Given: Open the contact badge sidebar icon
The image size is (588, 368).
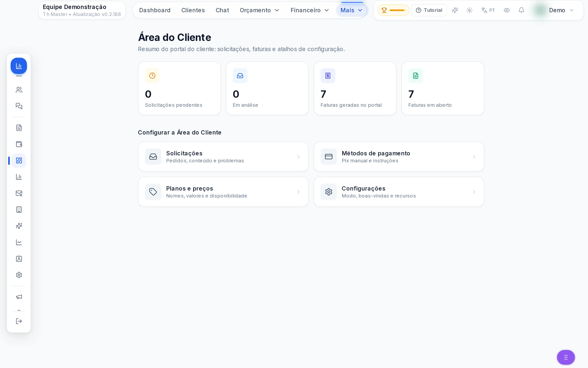Looking at the screenshot, I should point(19,259).
